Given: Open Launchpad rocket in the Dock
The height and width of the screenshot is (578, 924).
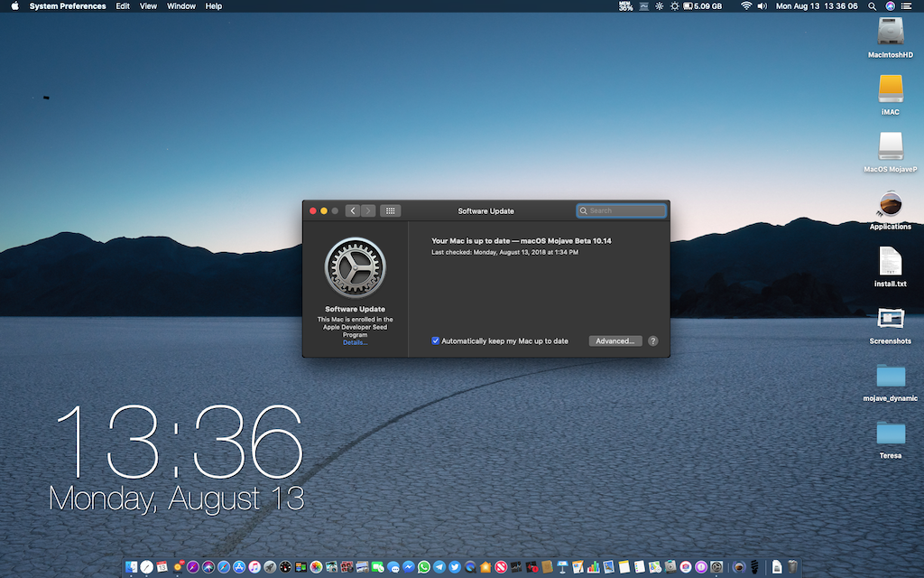Looking at the screenshot, I should 270,567.
